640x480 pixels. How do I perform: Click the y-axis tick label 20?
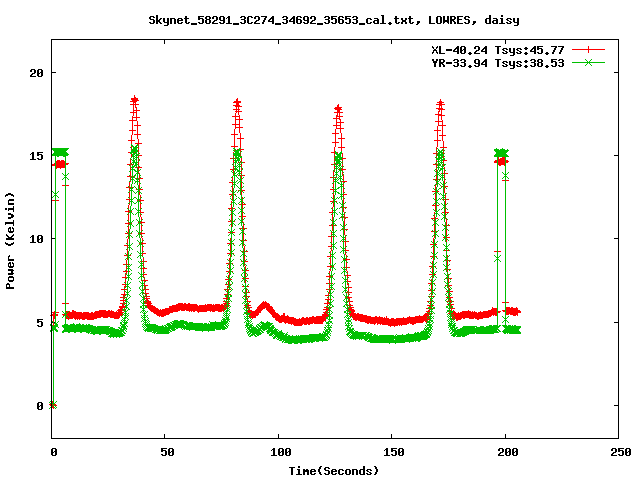click(x=36, y=73)
